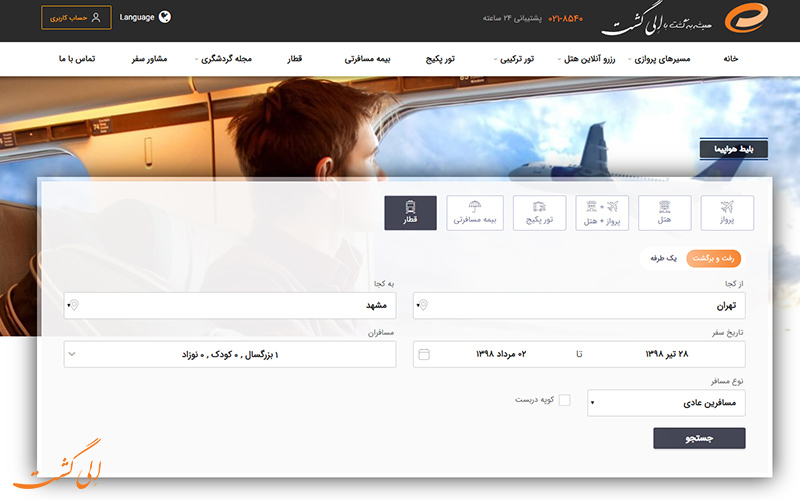Viewport: 800px width, 500px height.
Task: Click the حساب کاربری account button
Action: click(x=76, y=18)
